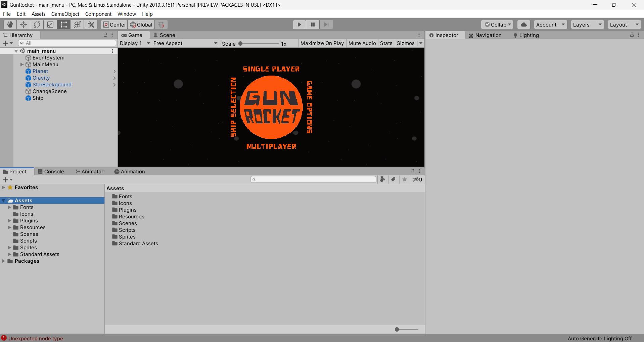Open Hierarchy panel options menu

[112, 35]
